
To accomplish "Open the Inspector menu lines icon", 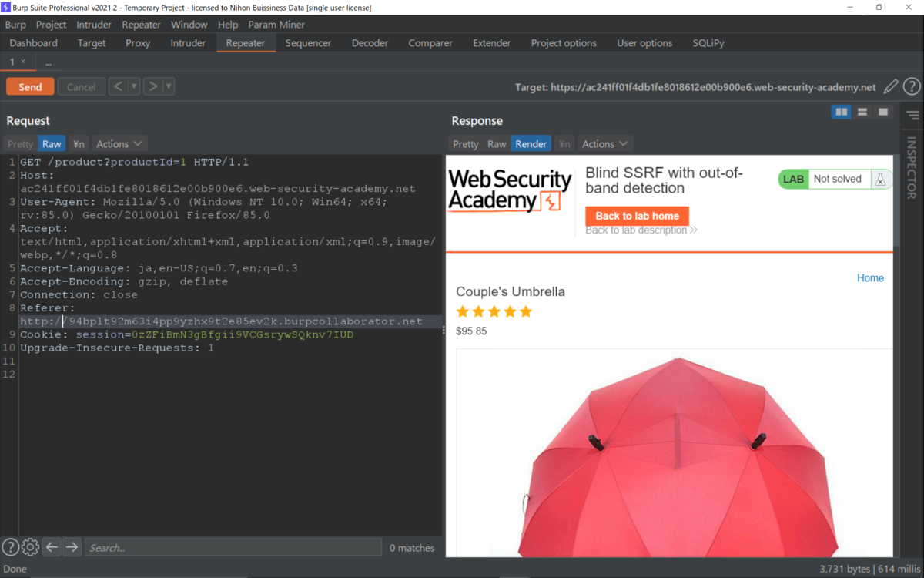I will point(912,116).
